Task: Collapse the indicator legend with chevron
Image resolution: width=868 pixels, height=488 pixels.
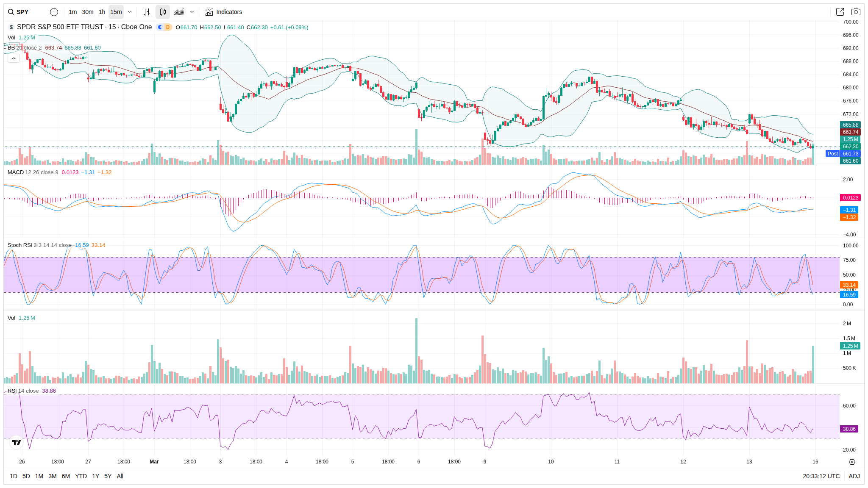Action: tap(14, 58)
